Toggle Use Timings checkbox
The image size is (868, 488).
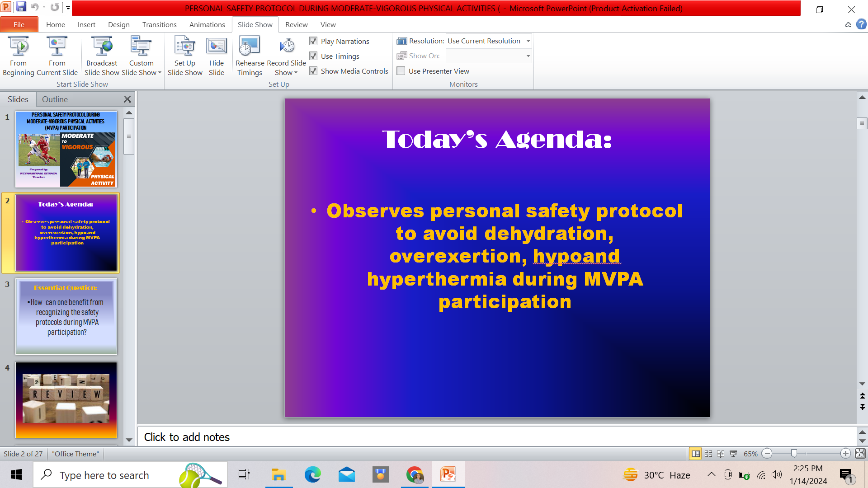pyautogui.click(x=313, y=56)
